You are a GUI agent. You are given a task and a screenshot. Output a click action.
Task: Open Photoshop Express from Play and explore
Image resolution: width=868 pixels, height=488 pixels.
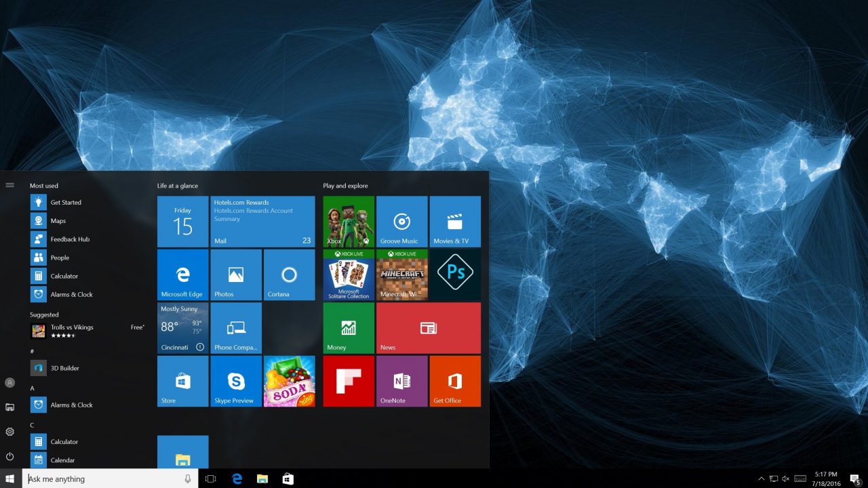(x=454, y=274)
